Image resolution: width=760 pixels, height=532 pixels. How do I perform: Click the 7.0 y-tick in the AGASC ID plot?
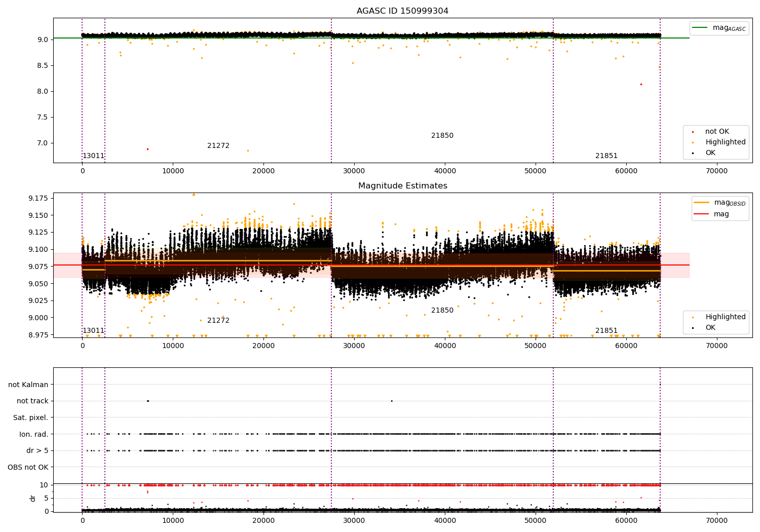point(43,143)
